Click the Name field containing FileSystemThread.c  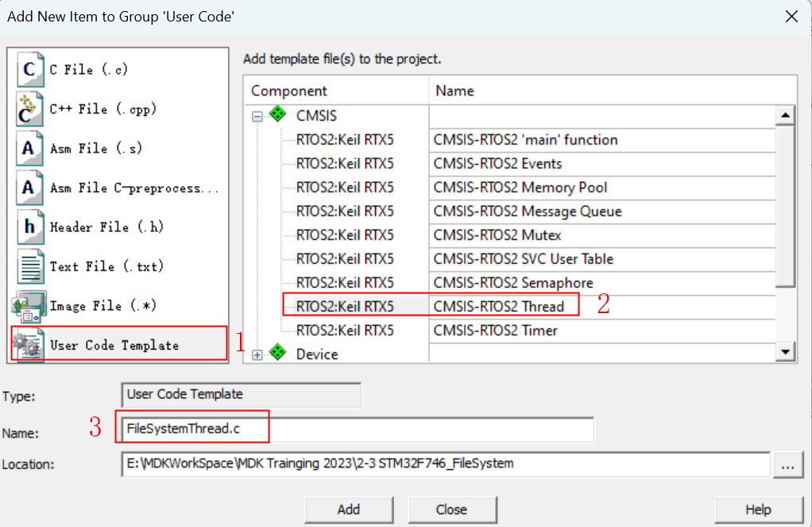pos(358,429)
